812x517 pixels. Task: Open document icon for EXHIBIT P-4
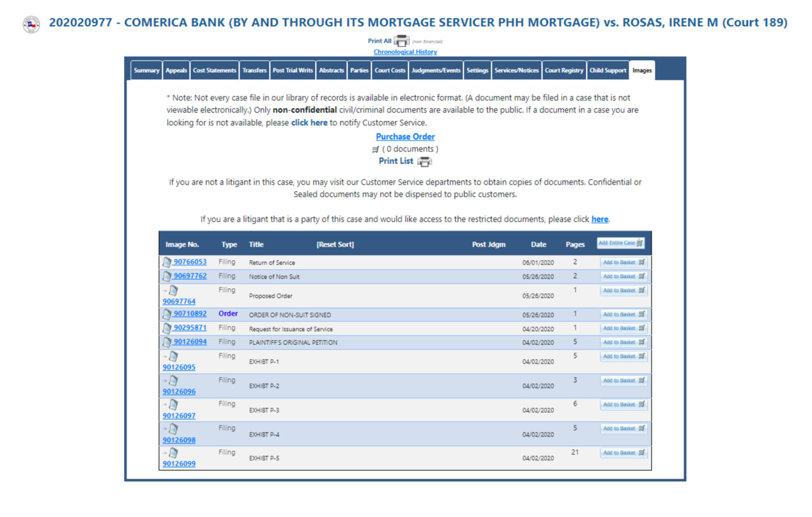point(173,429)
